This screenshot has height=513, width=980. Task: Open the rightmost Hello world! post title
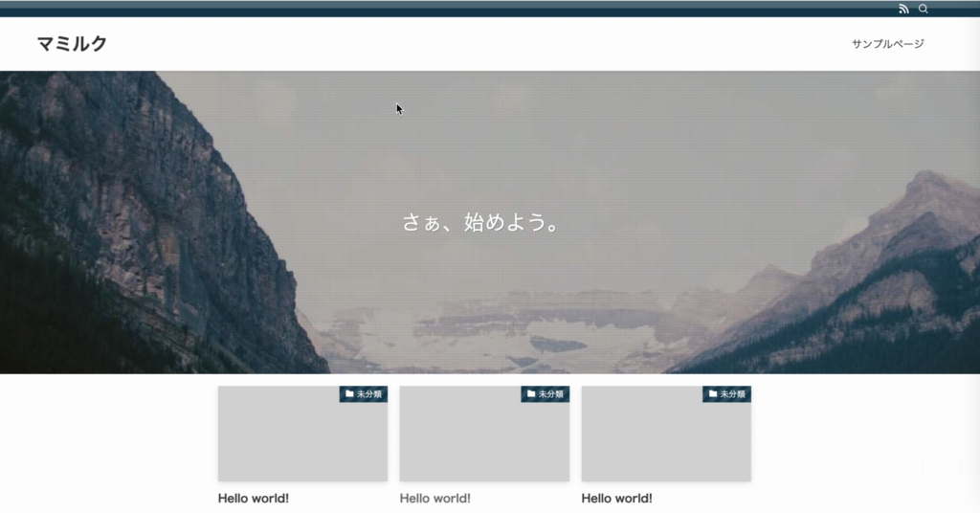click(x=616, y=499)
